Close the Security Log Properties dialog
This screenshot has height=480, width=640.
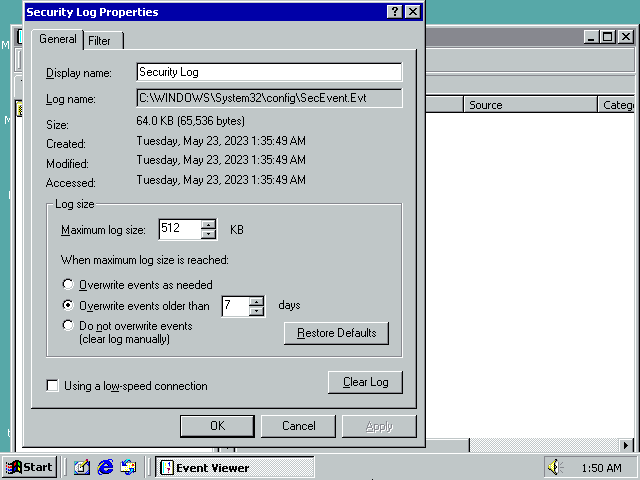(x=413, y=12)
